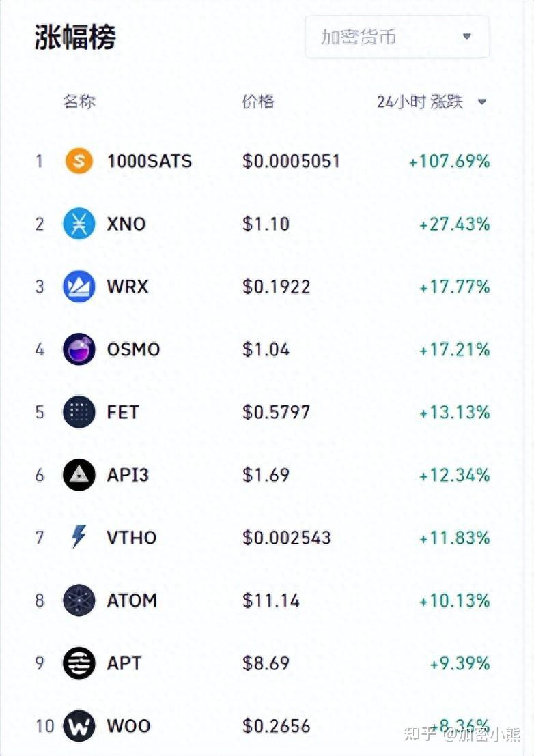Click the APT striped circle icon
This screenshot has height=756, width=534.
[x=79, y=663]
